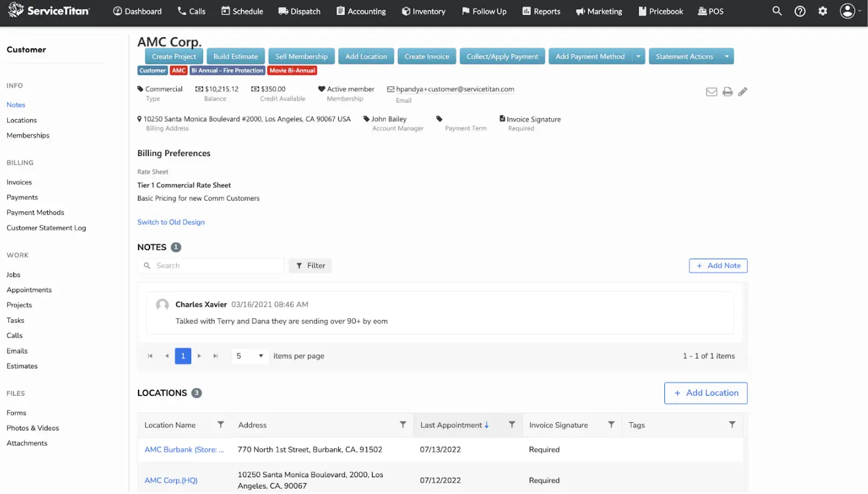Expand the Add Payment Method dropdown arrow
This screenshot has width=868, height=494.
tap(638, 56)
